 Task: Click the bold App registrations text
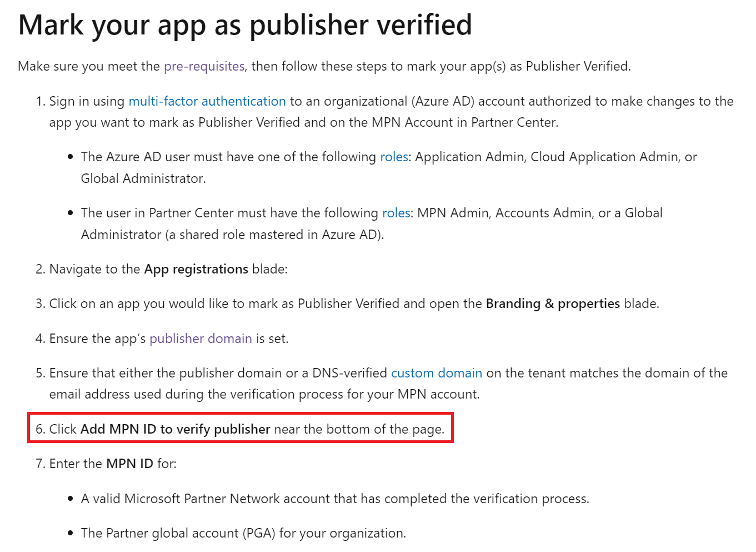(196, 269)
